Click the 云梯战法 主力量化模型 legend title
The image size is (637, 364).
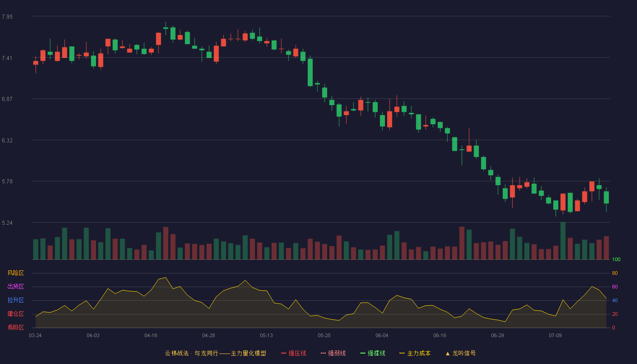215,353
